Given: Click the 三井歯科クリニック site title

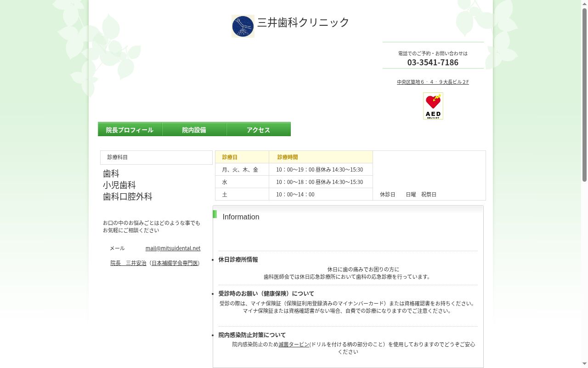Looking at the screenshot, I should tap(303, 22).
